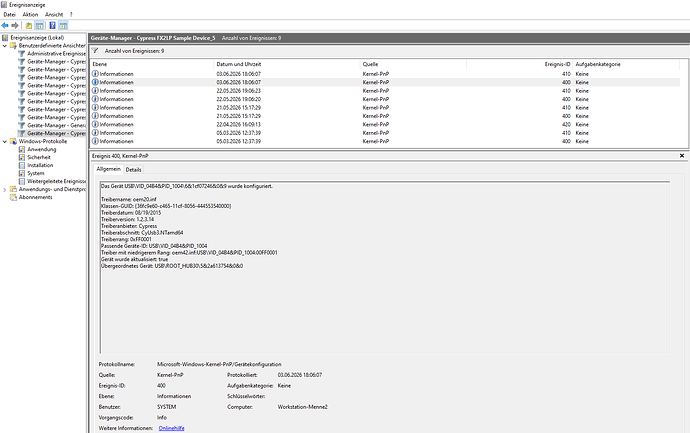Open the Onlinehilfe link
This screenshot has width=690, height=433.
click(x=172, y=428)
